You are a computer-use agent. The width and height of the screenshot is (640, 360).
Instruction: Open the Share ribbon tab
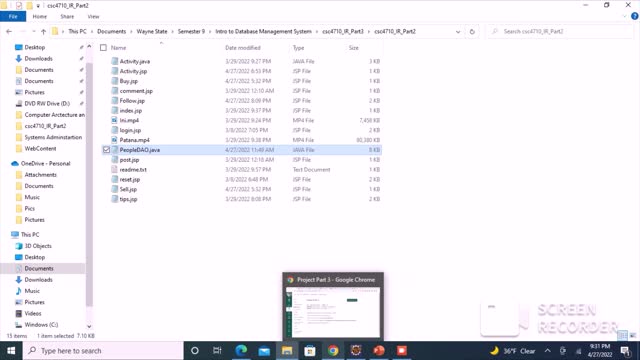click(x=67, y=17)
